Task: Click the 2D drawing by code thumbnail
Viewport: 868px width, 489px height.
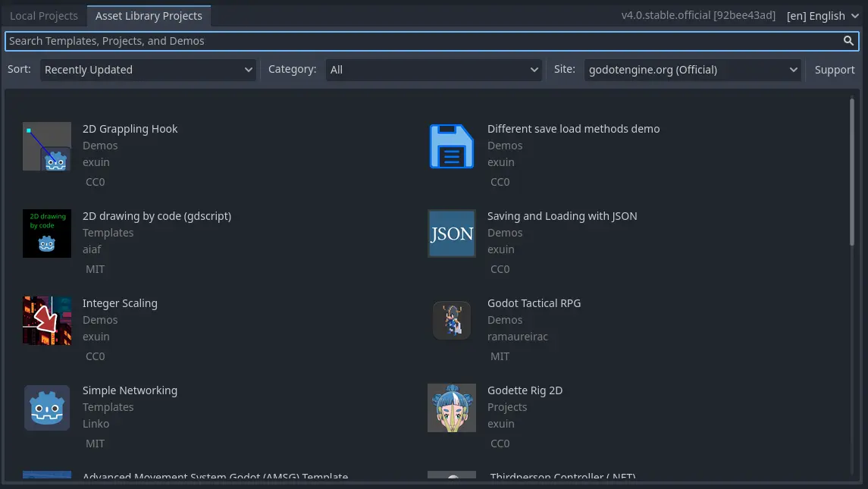Action: point(47,233)
